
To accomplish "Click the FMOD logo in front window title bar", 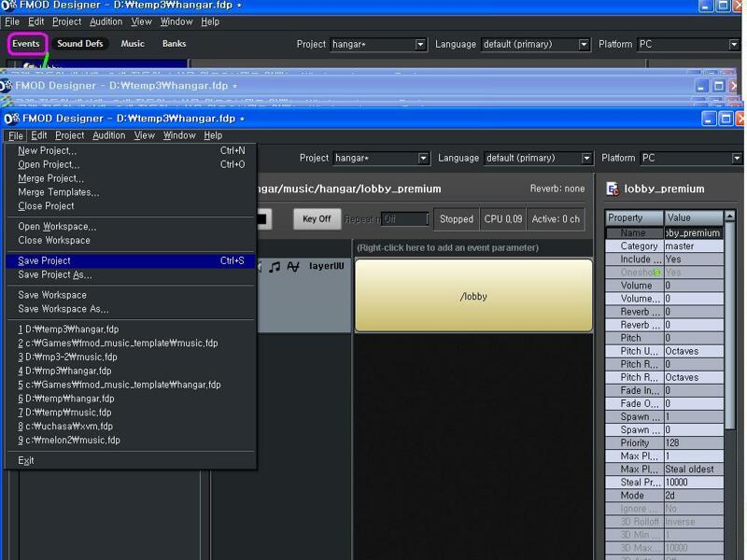I will coord(11,119).
